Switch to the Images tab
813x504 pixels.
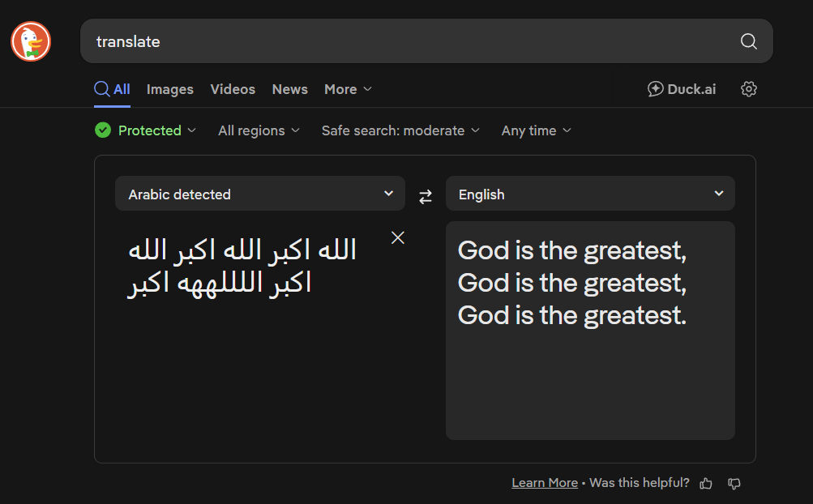point(170,89)
